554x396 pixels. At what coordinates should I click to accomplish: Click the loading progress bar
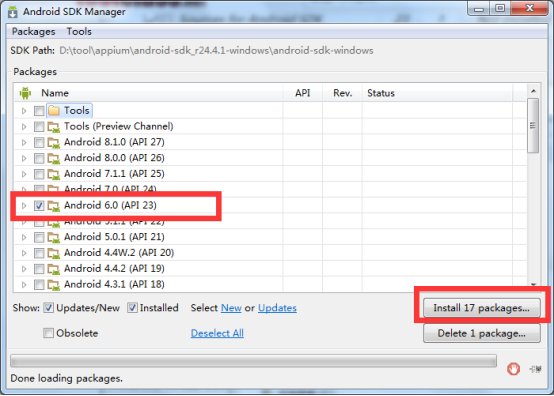tap(253, 361)
